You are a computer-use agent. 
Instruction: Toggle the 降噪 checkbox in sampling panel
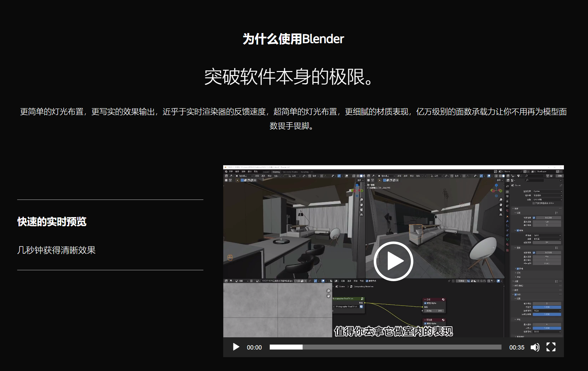point(518,230)
